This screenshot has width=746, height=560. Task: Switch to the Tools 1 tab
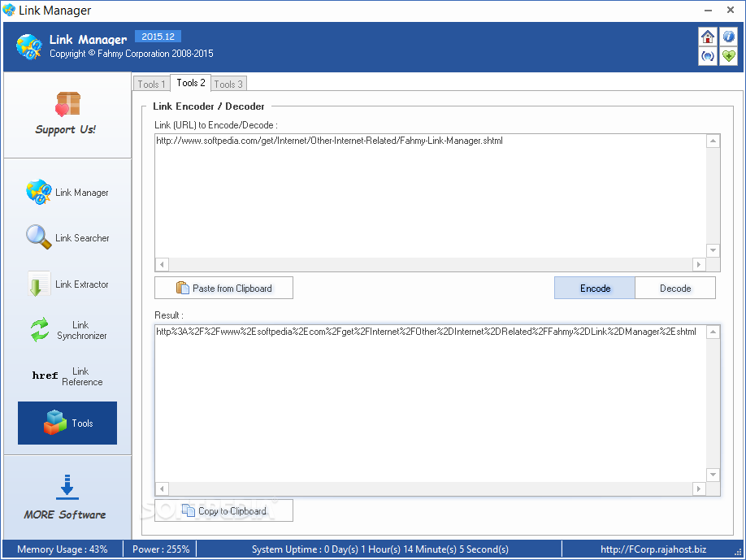[151, 84]
